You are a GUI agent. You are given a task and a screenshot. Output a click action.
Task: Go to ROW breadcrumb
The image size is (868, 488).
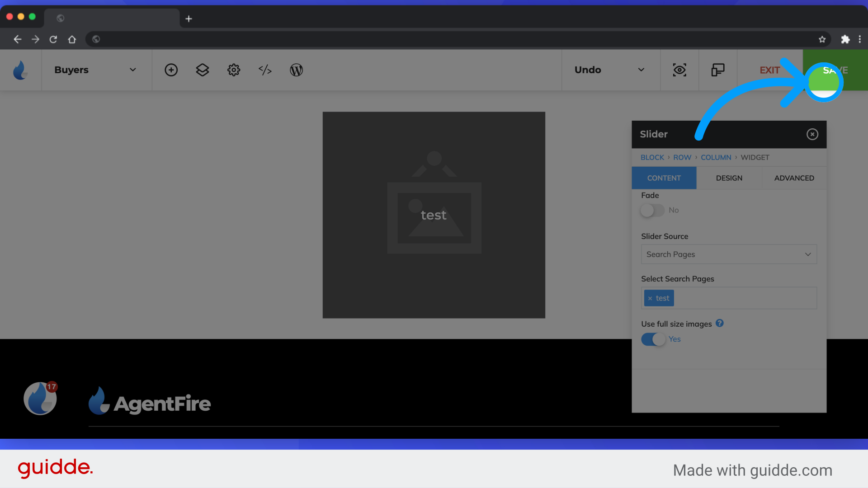[x=682, y=157]
